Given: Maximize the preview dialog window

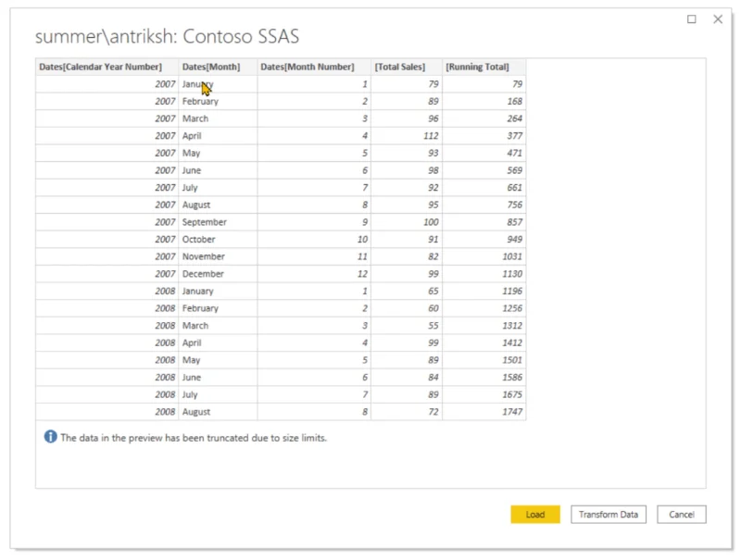Looking at the screenshot, I should (x=691, y=19).
